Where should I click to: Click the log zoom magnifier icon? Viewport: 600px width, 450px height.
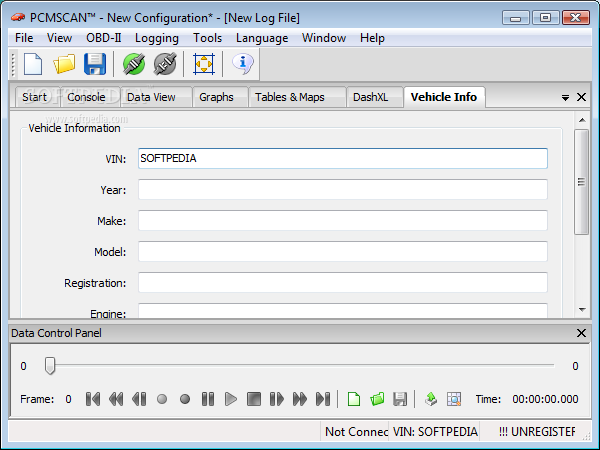pyautogui.click(x=454, y=399)
